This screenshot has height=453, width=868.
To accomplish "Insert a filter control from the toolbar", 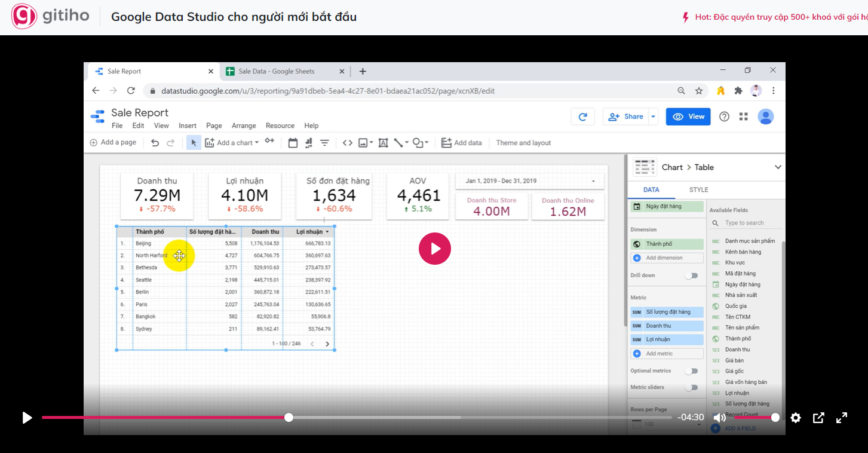I will click(324, 143).
